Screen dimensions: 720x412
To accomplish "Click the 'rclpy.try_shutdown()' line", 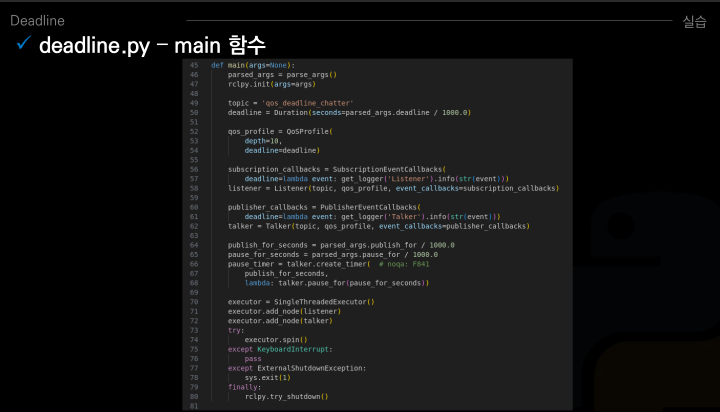I will (x=286, y=397).
